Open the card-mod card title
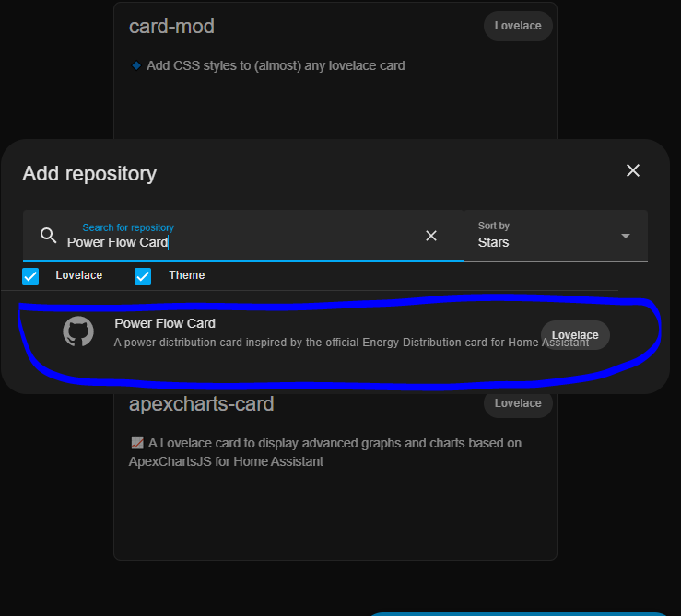 (x=171, y=27)
